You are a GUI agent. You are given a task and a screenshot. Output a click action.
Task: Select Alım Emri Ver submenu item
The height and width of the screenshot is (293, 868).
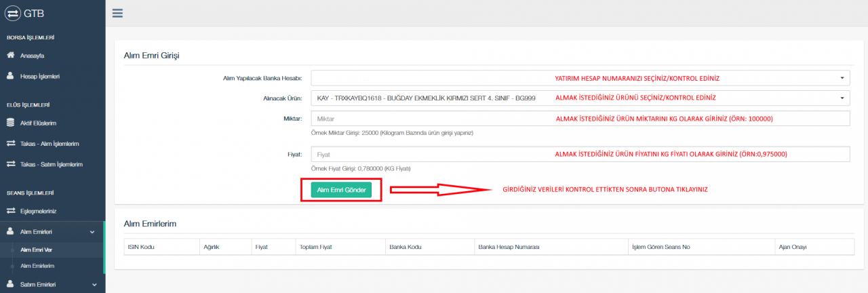37,250
